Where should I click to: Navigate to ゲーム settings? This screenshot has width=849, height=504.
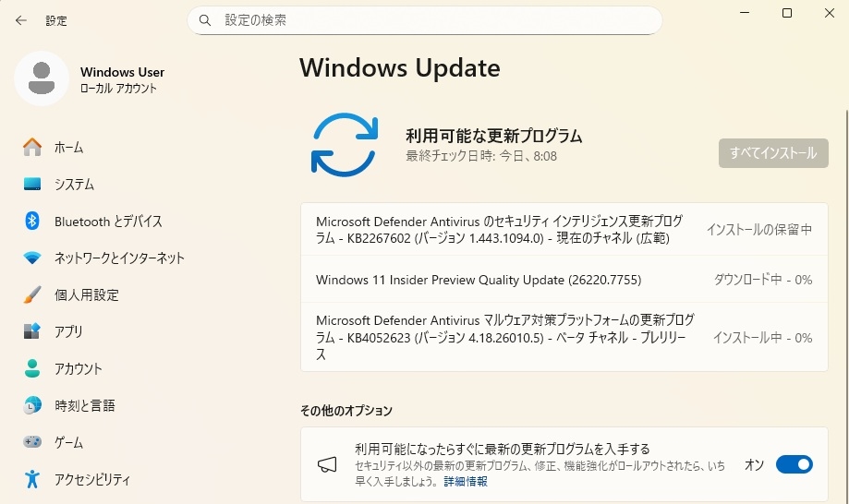pyautogui.click(x=68, y=442)
